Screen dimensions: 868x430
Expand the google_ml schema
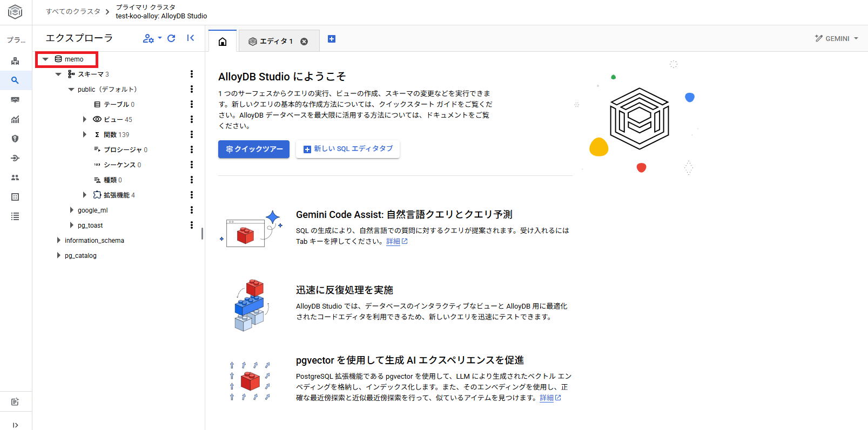[71, 210]
